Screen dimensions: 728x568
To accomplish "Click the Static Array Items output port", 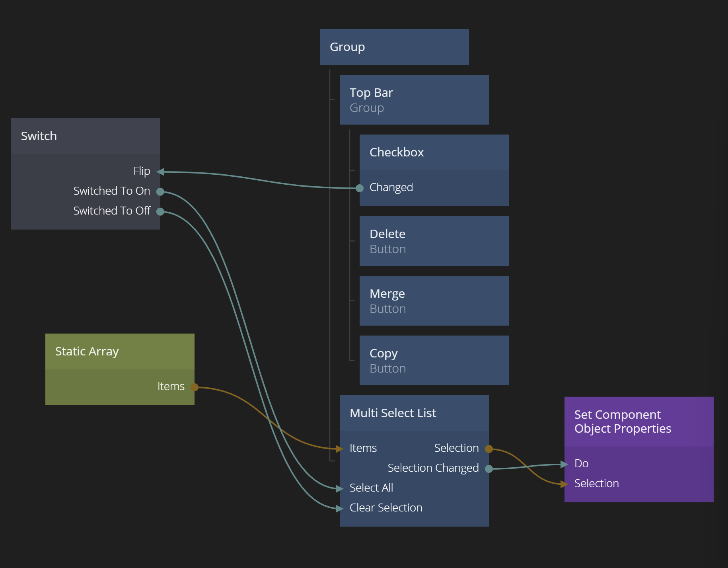I will tap(195, 387).
